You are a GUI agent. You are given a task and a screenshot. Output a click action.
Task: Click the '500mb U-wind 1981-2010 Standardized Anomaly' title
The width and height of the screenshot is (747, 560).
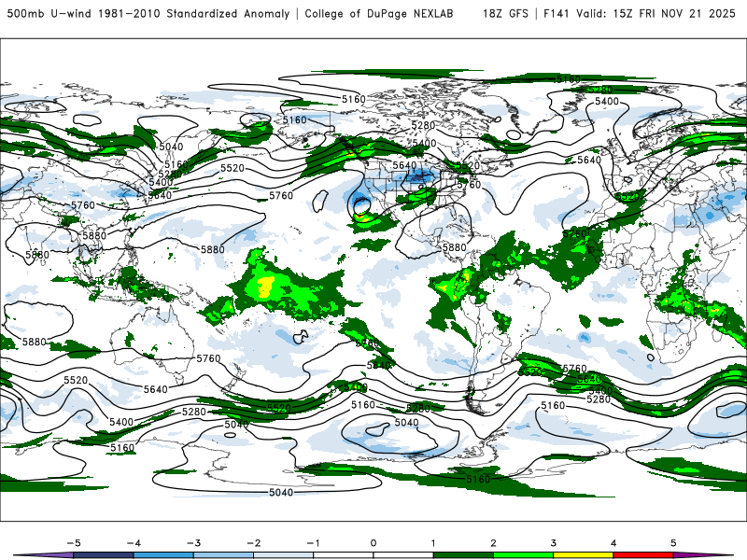148,14
